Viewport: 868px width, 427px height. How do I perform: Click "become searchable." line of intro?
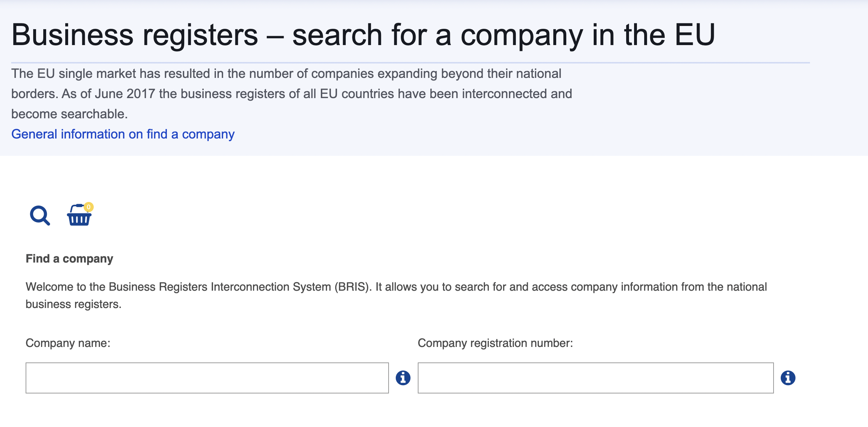pyautogui.click(x=70, y=114)
